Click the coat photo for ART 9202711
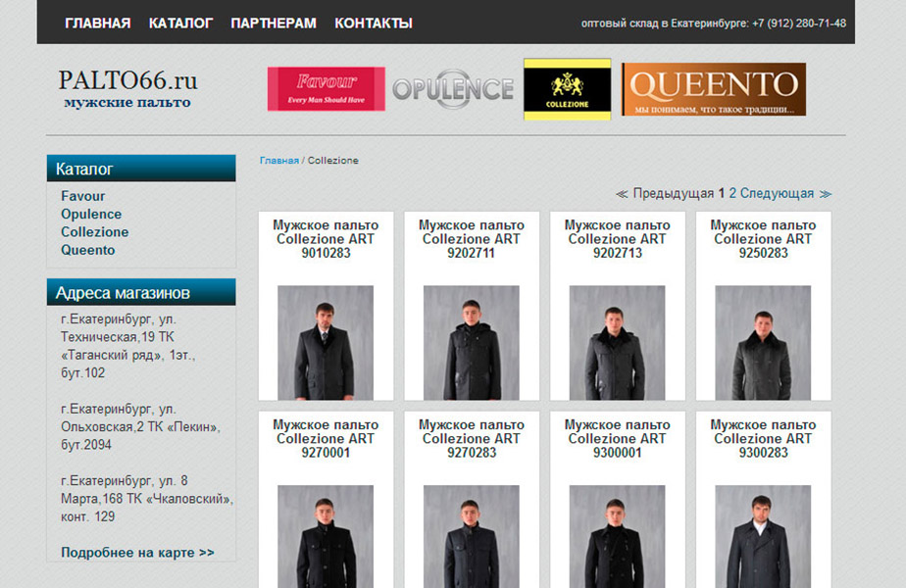The width and height of the screenshot is (906, 588). tap(472, 343)
